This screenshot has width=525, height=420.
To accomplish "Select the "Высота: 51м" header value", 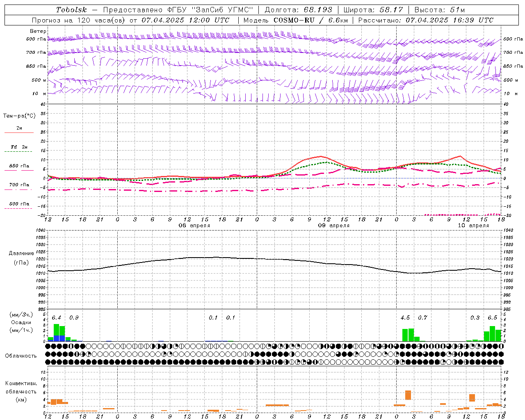I will click(439, 10).
